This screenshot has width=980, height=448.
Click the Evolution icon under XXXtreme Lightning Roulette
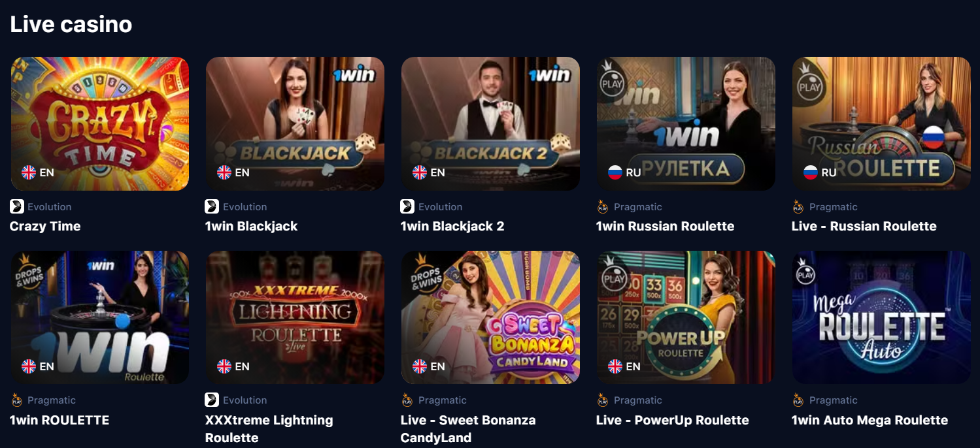212,400
